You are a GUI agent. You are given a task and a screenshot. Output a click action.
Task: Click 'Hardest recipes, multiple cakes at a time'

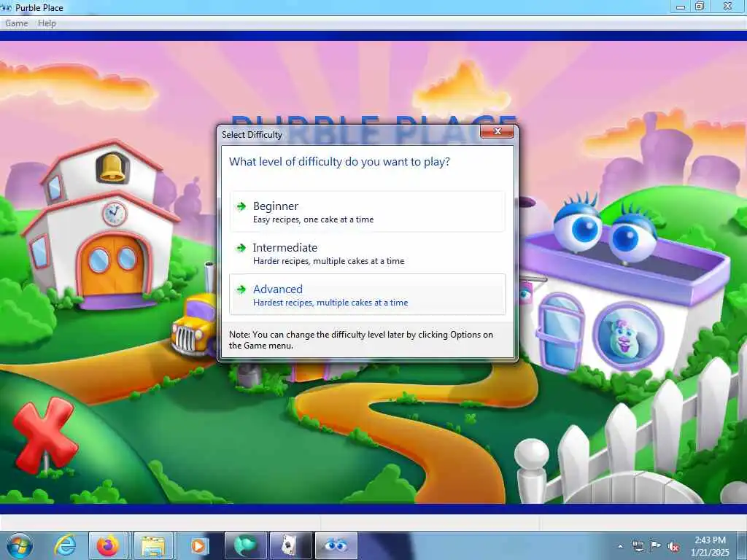pos(330,303)
